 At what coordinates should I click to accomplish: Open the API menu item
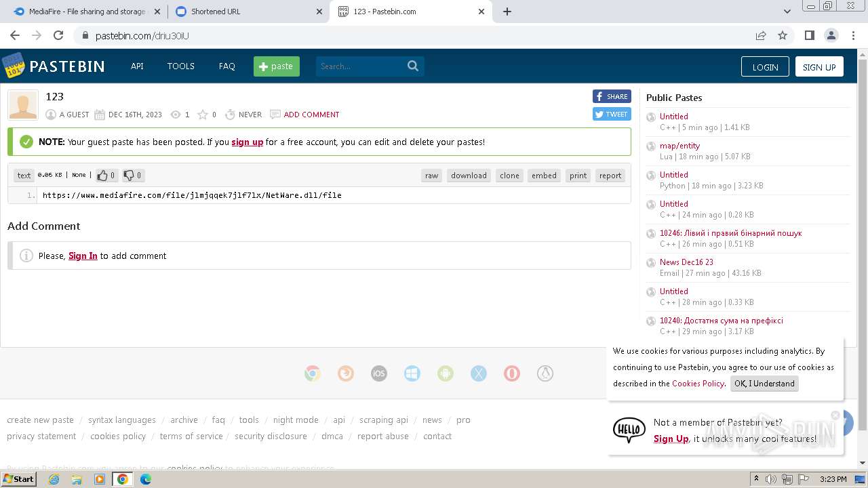(x=137, y=66)
